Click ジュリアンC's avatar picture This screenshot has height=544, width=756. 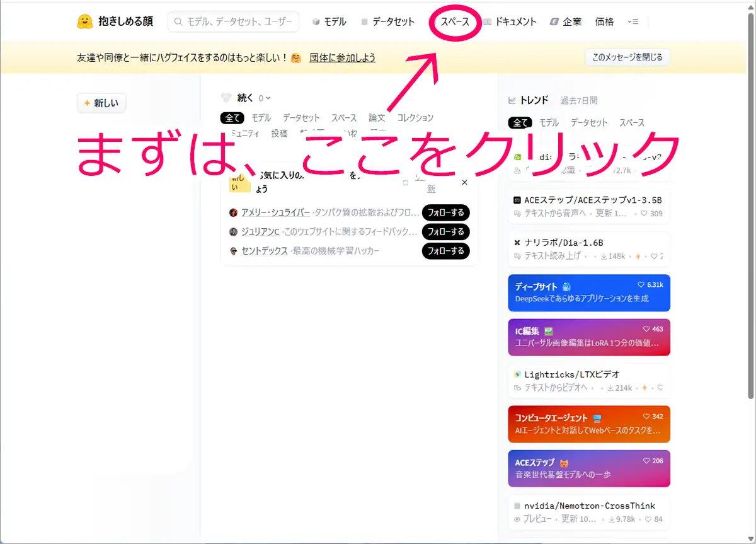tap(233, 232)
